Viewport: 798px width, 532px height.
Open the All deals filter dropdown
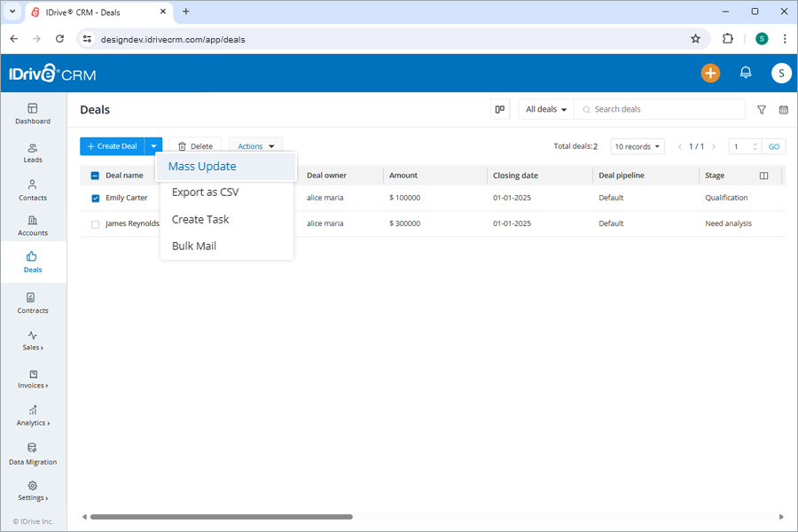point(544,108)
